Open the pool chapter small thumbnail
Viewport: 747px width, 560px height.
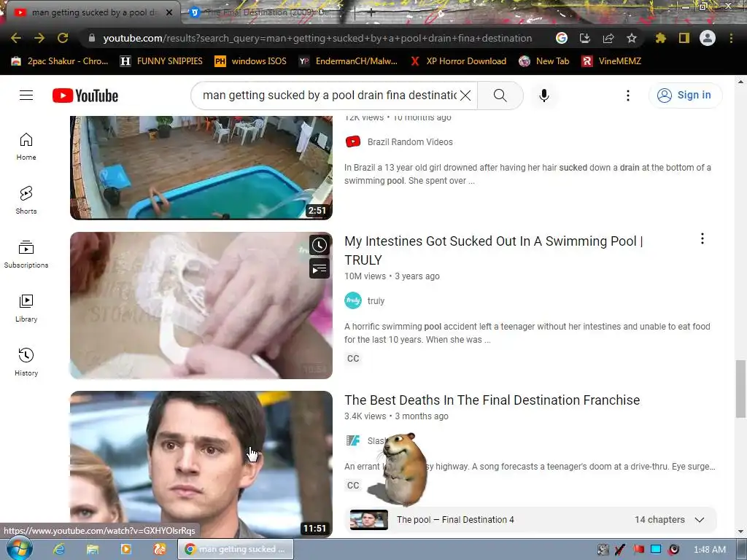click(x=368, y=519)
